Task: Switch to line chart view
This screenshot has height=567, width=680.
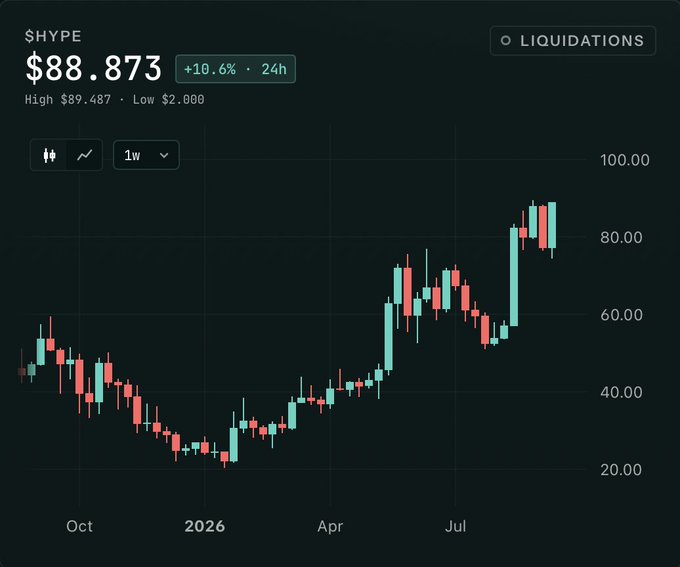Action: point(85,155)
